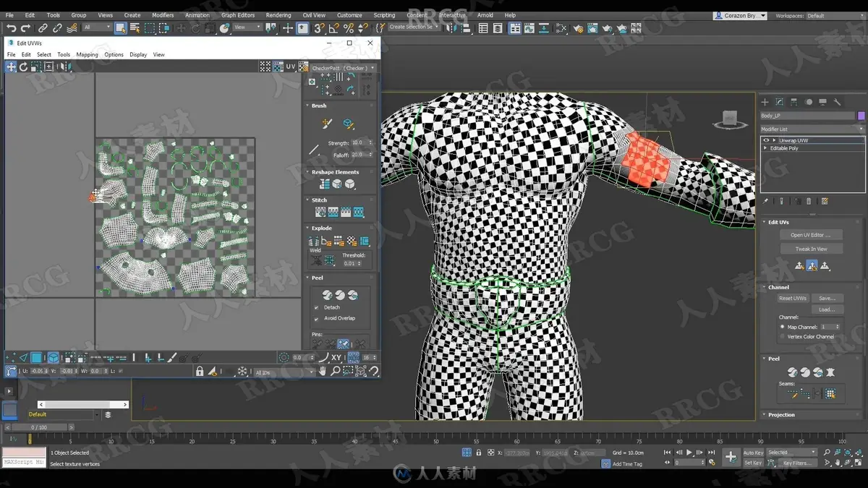Click Edit Seams icon in command panel
The image size is (868, 488).
[793, 394]
